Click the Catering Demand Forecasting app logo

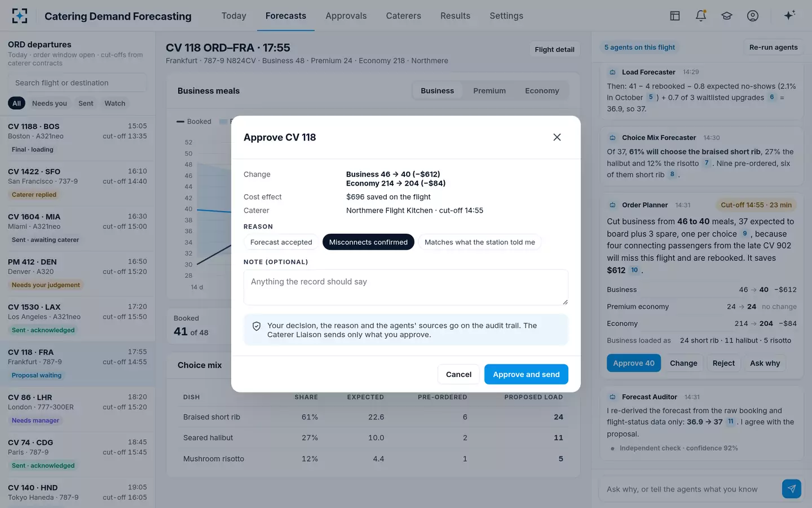[x=20, y=16]
